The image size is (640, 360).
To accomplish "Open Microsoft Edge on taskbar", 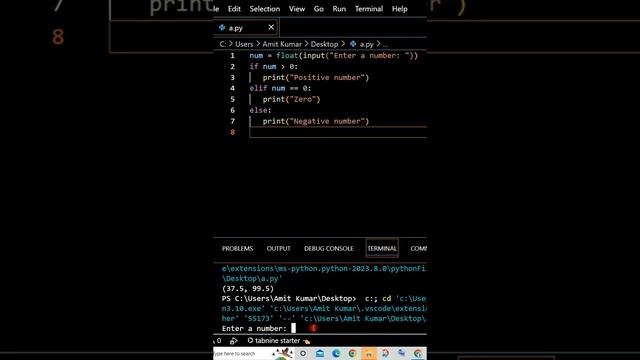I will pyautogui.click(x=336, y=353).
